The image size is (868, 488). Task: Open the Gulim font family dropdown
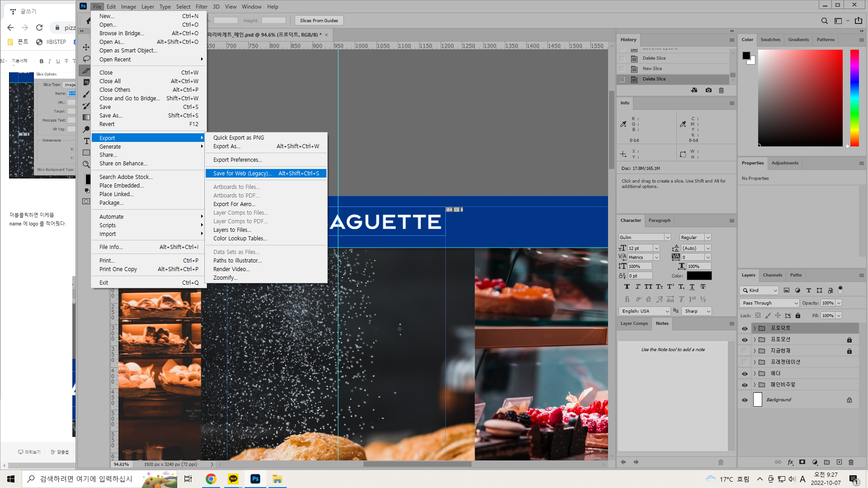tap(667, 237)
